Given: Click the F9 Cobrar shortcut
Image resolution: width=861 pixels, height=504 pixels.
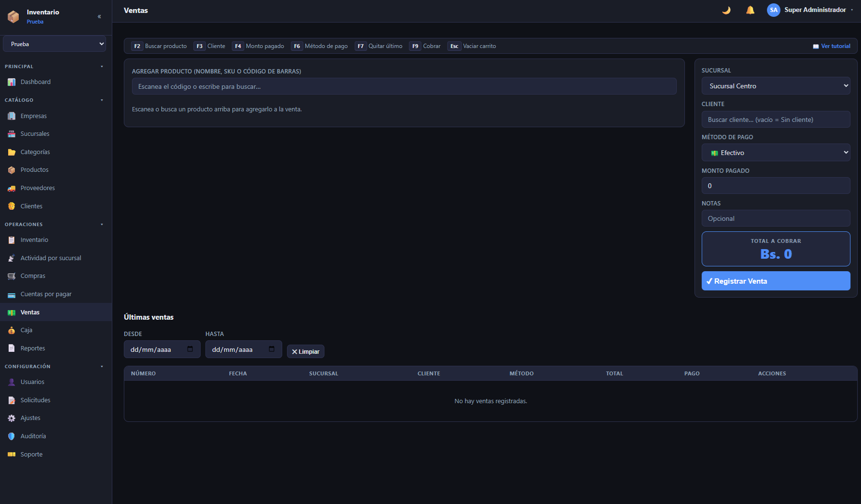Looking at the screenshot, I should (425, 46).
